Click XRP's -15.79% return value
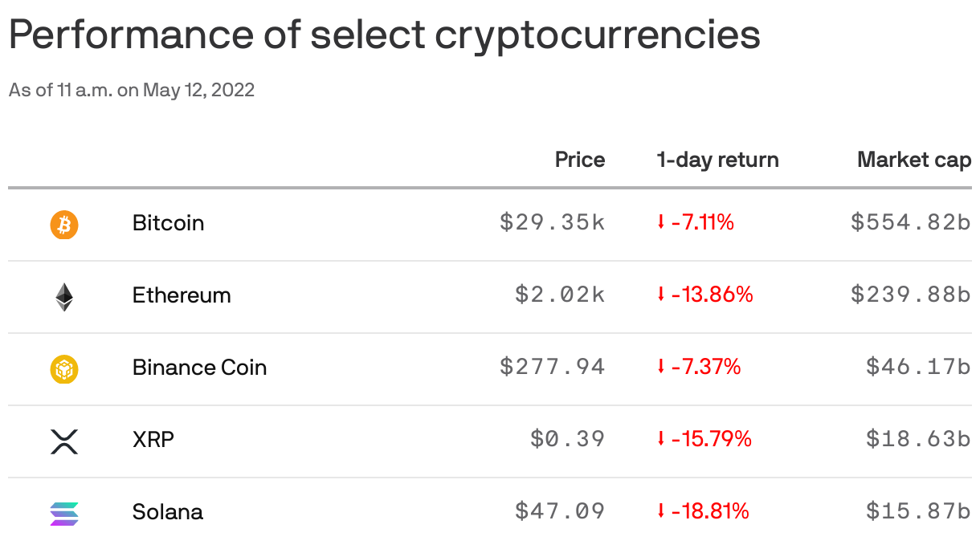The width and height of the screenshot is (980, 557). click(x=711, y=439)
